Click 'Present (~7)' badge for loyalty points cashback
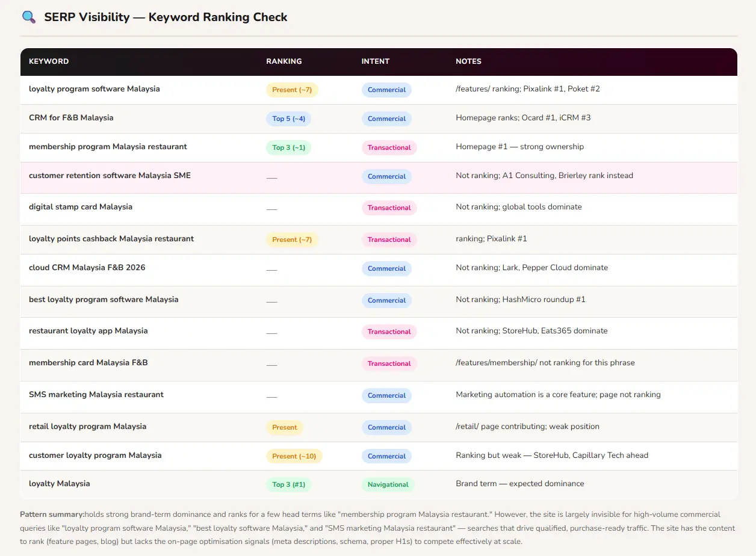 tap(292, 240)
